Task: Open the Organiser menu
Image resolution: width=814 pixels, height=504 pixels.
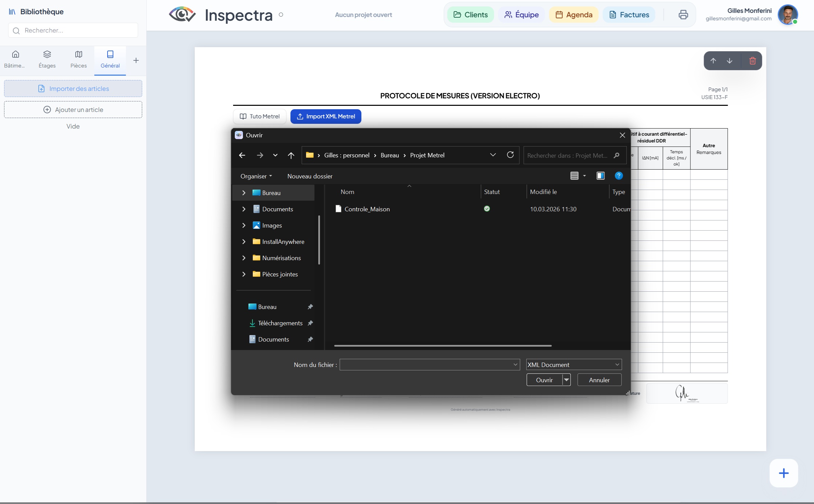Action: coord(256,176)
